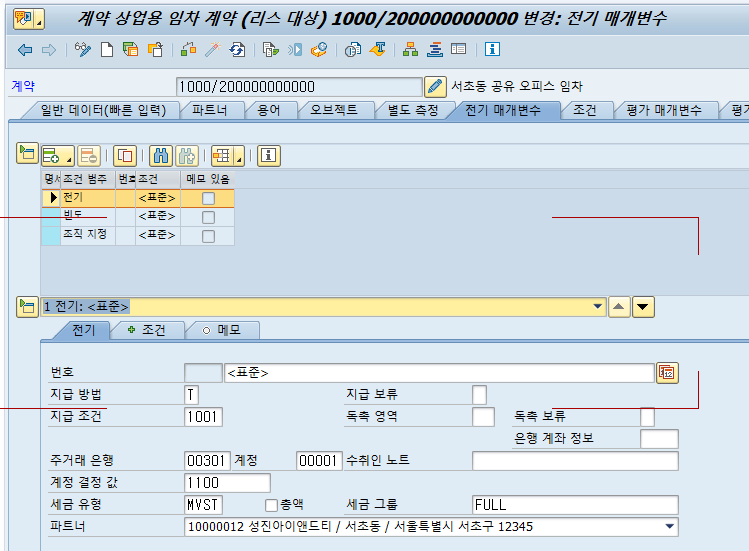The height and width of the screenshot is (551, 749).
Task: Select the 메모 sub-tab
Action: (222, 330)
